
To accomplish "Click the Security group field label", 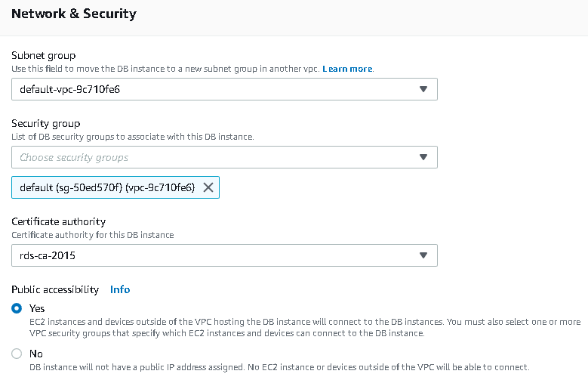I will coord(45,123).
